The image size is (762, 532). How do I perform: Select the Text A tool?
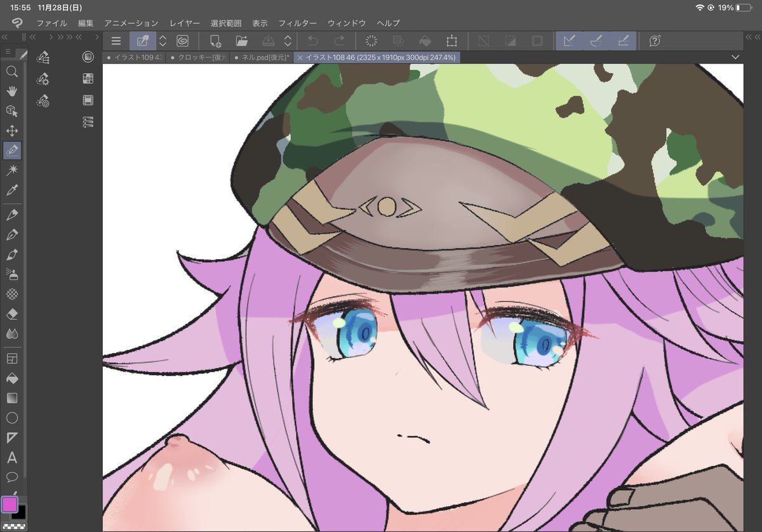pos(12,457)
